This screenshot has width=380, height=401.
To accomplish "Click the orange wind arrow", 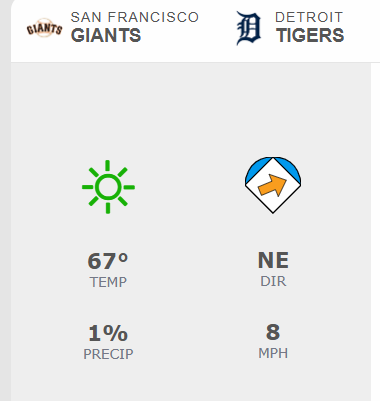I will pos(272,185).
